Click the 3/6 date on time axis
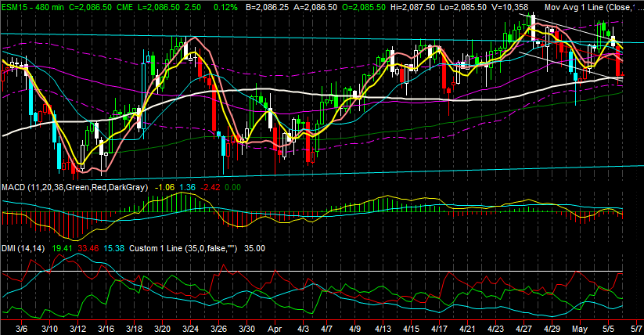Image resolution: width=644 pixels, height=335 pixels. (21, 329)
